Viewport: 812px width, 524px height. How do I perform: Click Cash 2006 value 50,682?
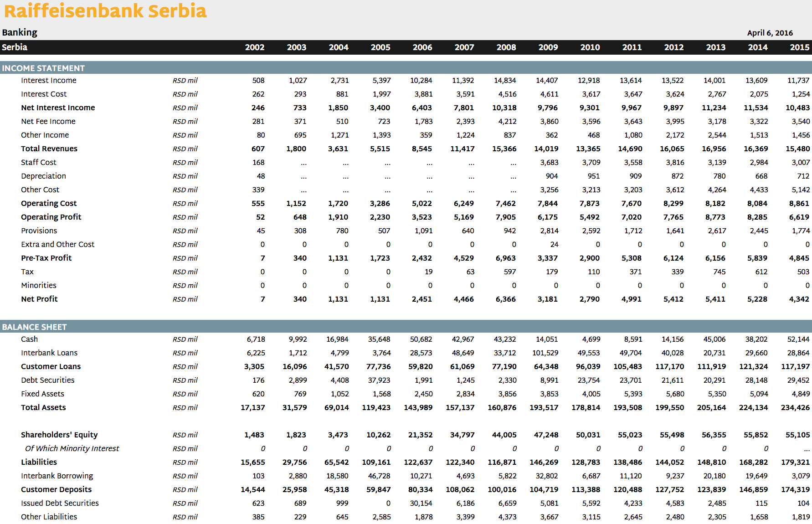[x=421, y=339]
